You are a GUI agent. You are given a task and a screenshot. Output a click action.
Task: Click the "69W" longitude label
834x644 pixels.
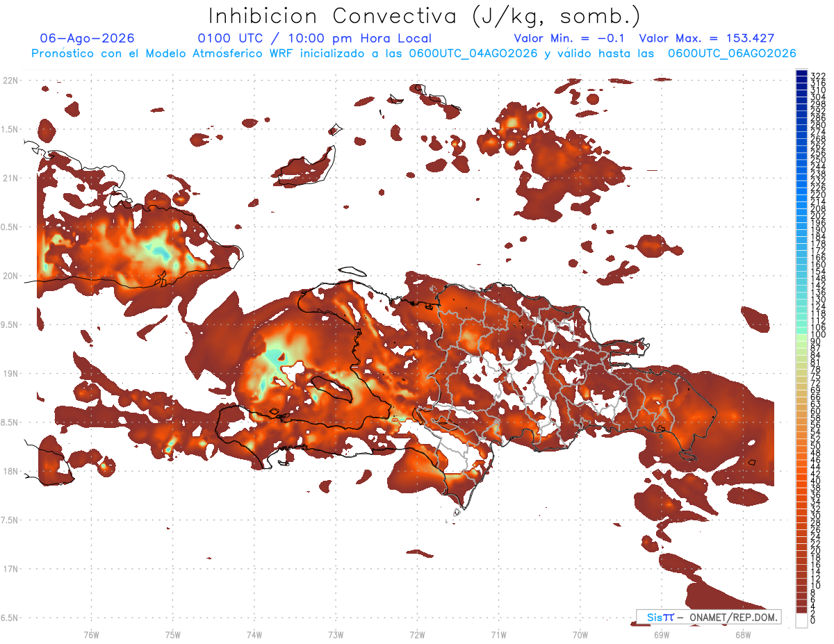pos(662,634)
